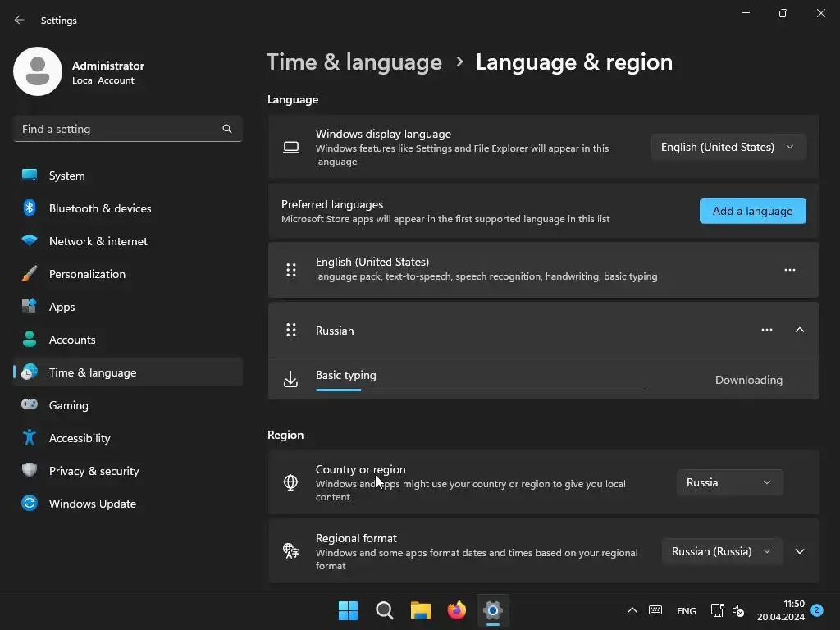Expand the Regional format section chevron
Screen dimensions: 840x630
(799, 551)
